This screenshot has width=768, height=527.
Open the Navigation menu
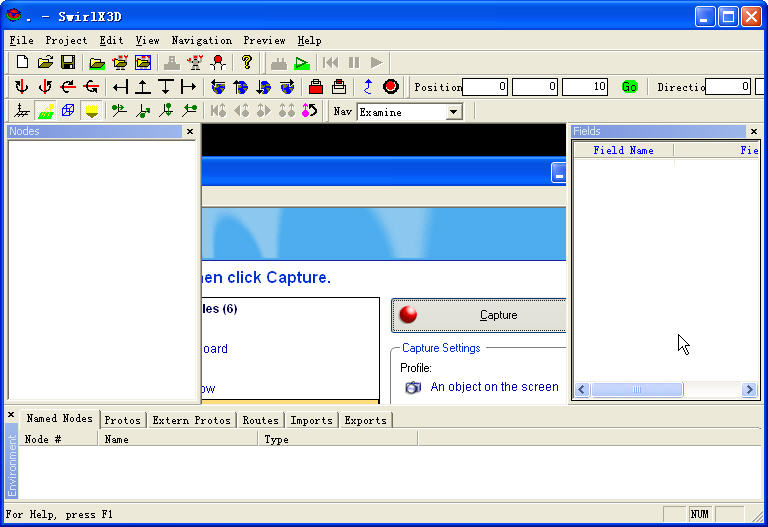click(x=201, y=40)
